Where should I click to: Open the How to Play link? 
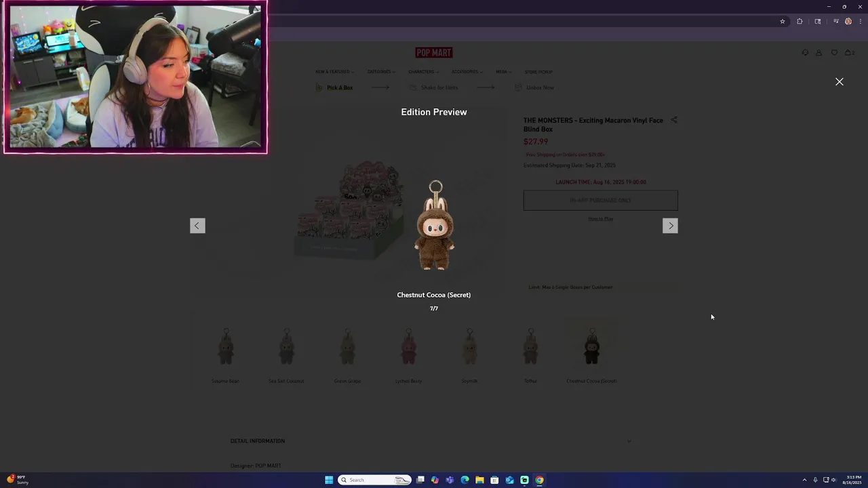600,219
